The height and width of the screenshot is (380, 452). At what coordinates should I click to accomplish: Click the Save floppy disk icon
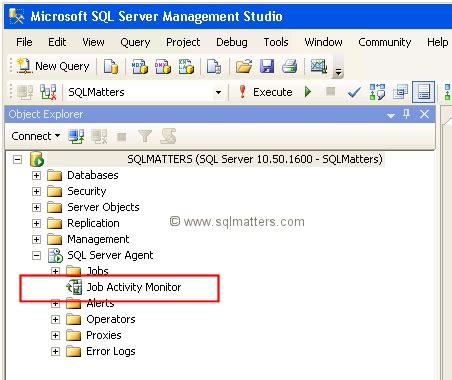[x=267, y=66]
